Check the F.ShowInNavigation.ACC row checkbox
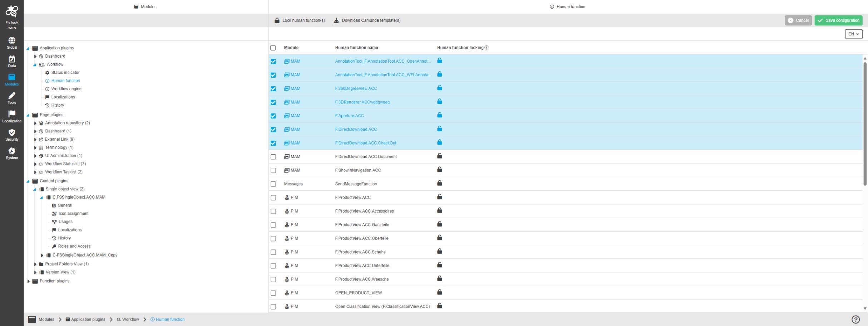The height and width of the screenshot is (326, 868). pos(273,170)
